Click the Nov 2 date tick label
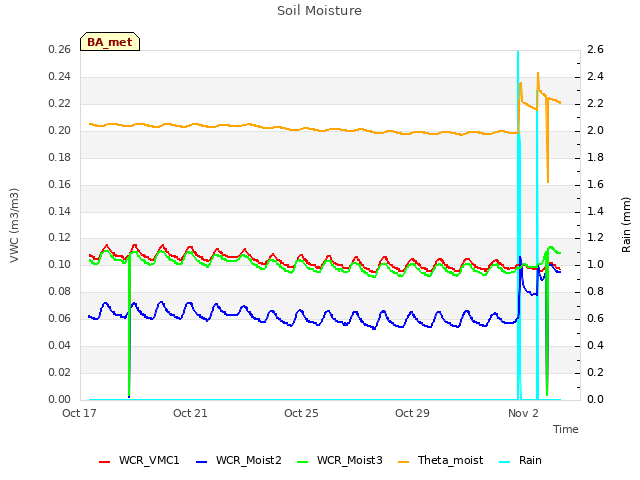The height and width of the screenshot is (480, 640). pyautogui.click(x=523, y=413)
